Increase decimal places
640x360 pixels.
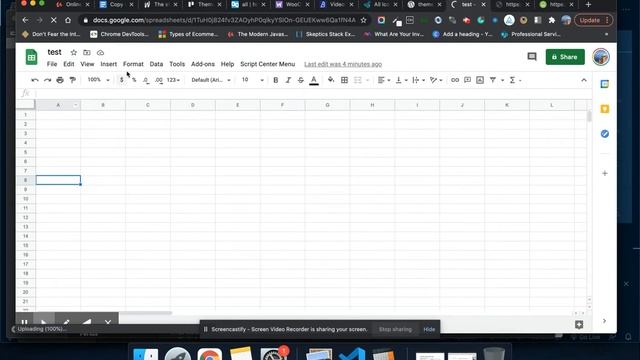coord(159,80)
